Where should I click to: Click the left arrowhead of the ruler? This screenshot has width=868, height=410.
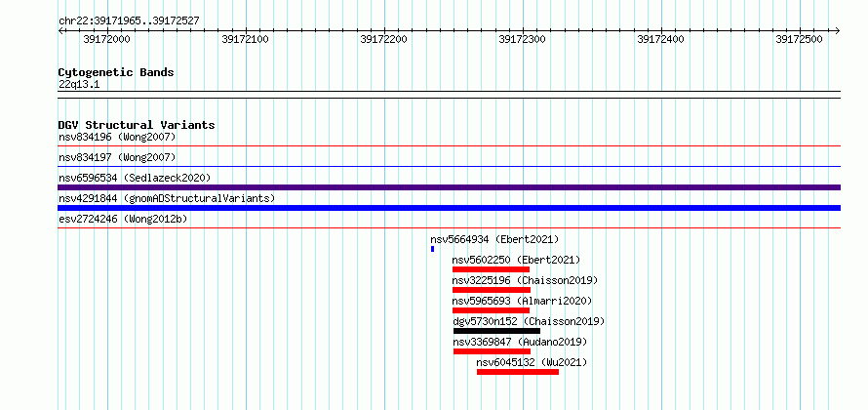pyautogui.click(x=60, y=30)
